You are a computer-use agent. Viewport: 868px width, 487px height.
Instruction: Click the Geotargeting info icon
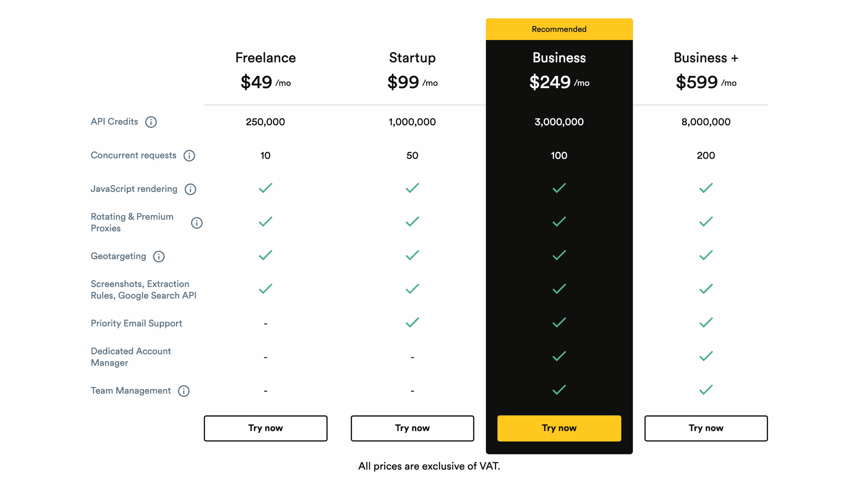[x=159, y=256]
